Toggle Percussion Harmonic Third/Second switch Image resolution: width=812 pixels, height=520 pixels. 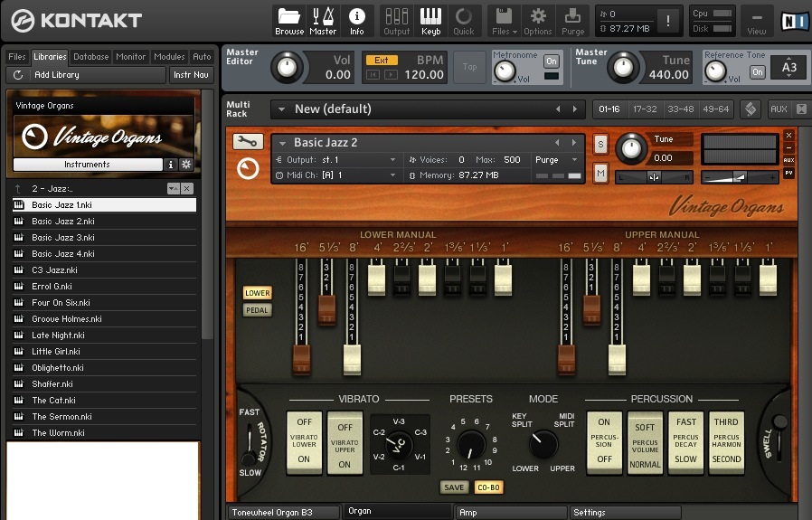tap(726, 443)
